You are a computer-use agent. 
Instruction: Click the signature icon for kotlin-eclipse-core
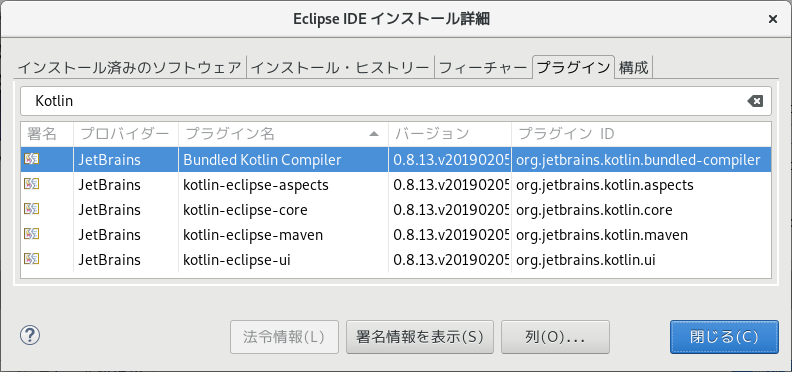coord(32,209)
